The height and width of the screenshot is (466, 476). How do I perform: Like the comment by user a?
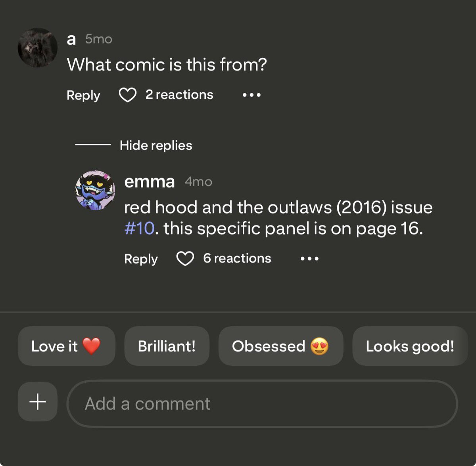128,95
